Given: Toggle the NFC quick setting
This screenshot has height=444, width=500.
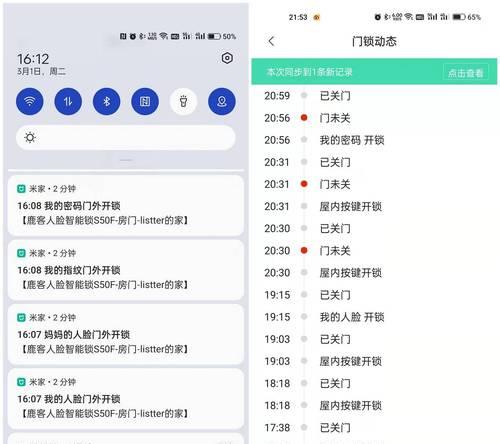Looking at the screenshot, I should (x=145, y=101).
